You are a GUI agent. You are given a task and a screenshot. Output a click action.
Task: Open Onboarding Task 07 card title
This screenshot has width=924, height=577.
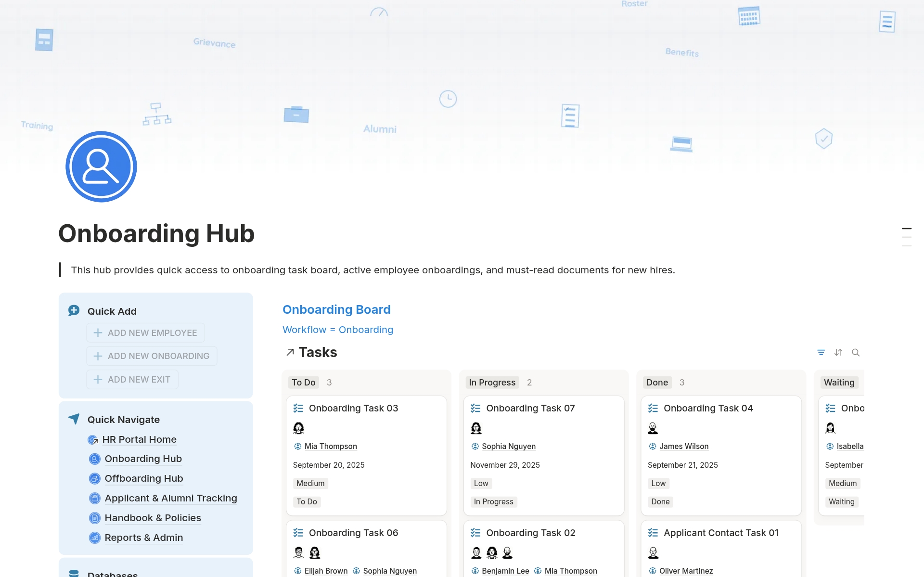pyautogui.click(x=531, y=408)
